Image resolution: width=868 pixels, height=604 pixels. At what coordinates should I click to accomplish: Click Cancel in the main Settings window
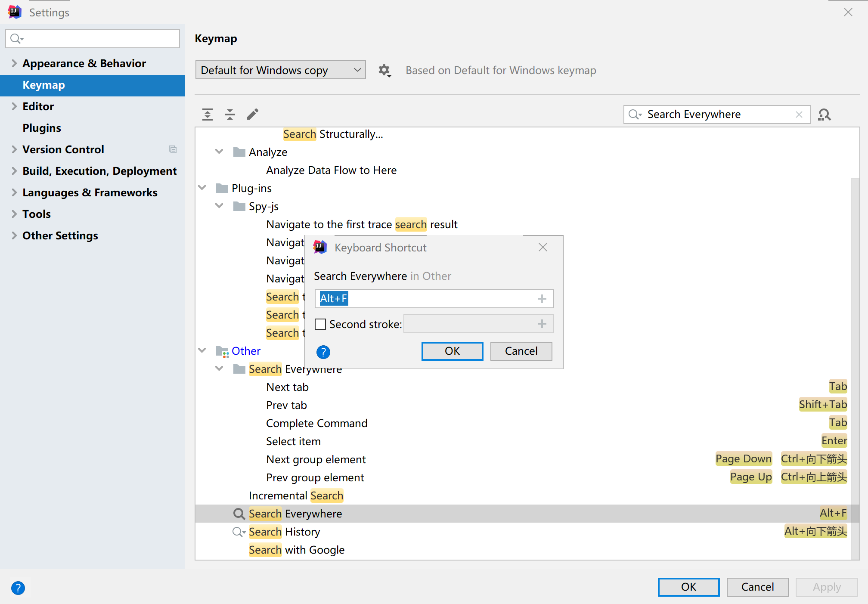[757, 587]
